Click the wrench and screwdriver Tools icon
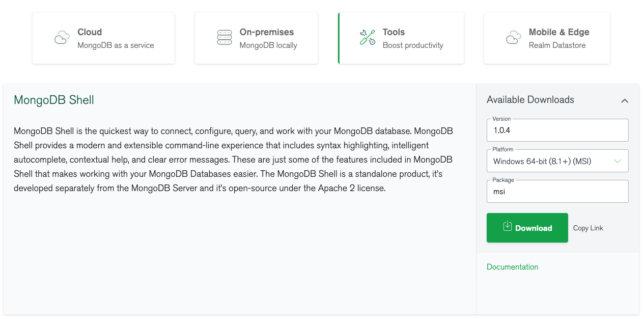644x319 pixels. 368,38
